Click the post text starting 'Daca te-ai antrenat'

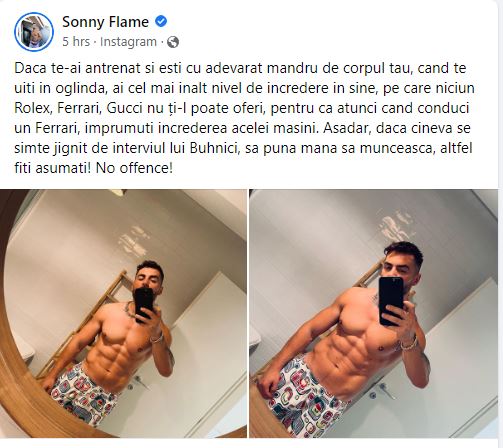coord(245,118)
